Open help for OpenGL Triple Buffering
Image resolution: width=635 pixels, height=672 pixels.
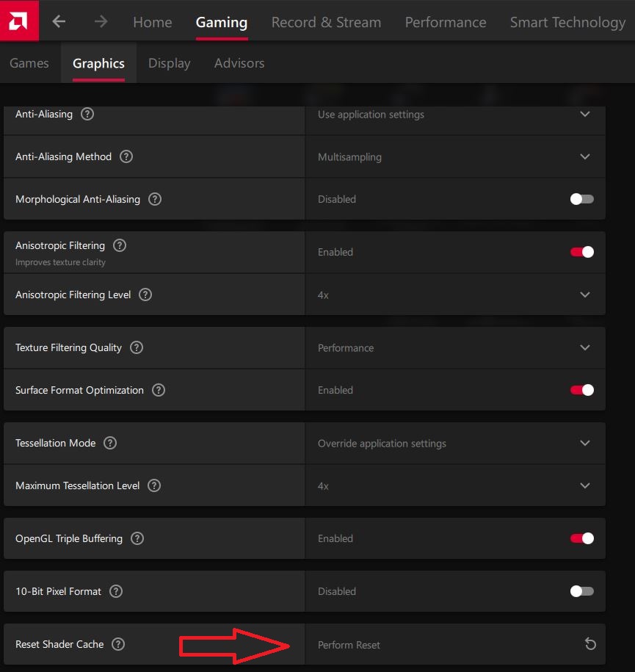[x=137, y=538]
